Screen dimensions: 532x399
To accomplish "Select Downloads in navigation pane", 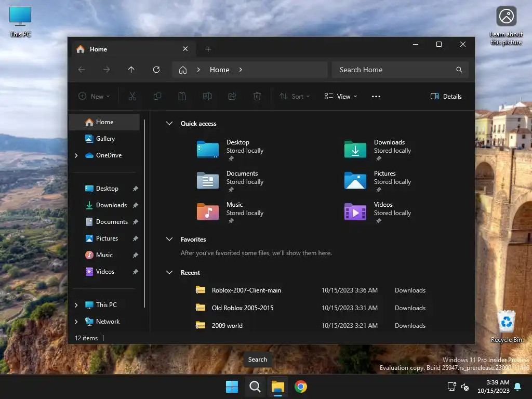I will click(x=105, y=205).
